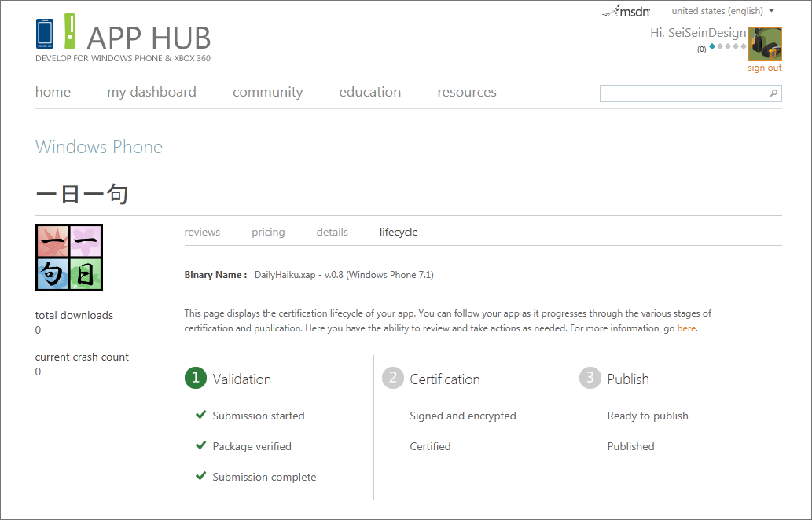Expand the united states (english) language dropdown
This screenshot has height=520, width=812.
click(x=723, y=11)
